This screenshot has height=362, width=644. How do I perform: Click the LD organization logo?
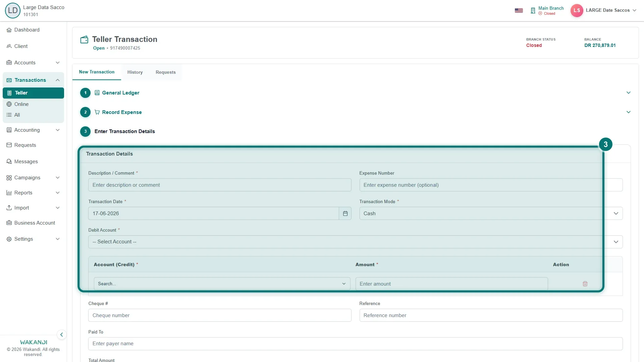point(13,10)
